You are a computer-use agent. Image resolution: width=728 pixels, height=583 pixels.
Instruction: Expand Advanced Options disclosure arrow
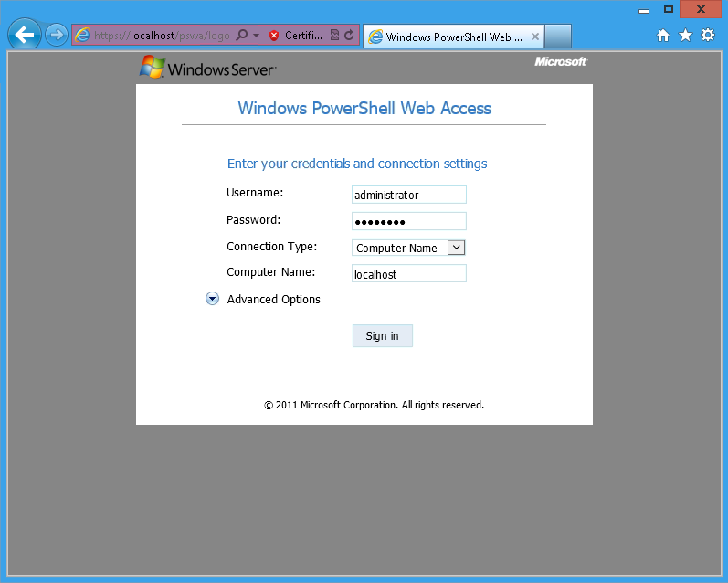point(212,299)
